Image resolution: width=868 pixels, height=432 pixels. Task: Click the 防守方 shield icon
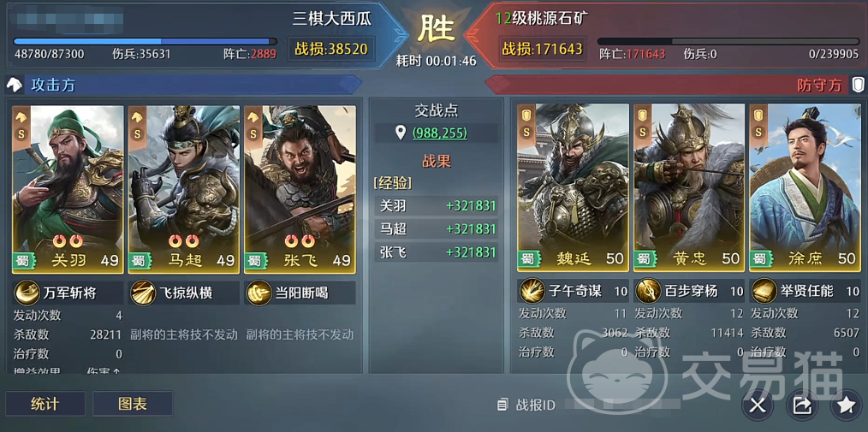[858, 85]
